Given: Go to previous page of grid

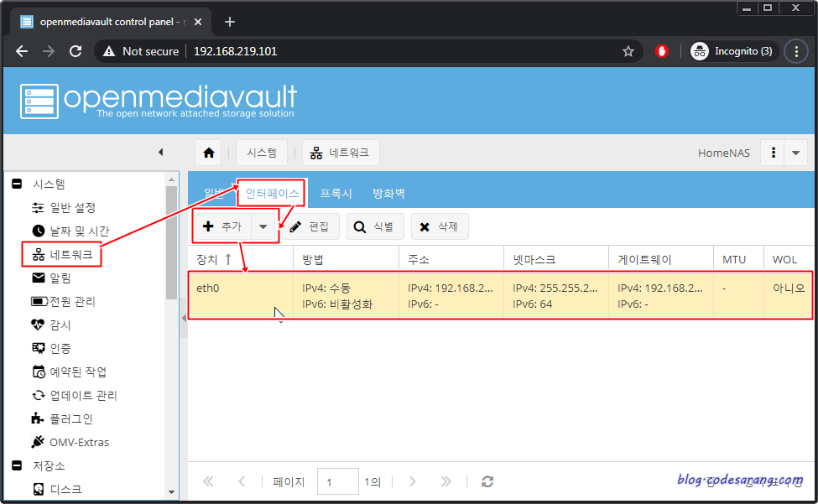Looking at the screenshot, I should [242, 481].
